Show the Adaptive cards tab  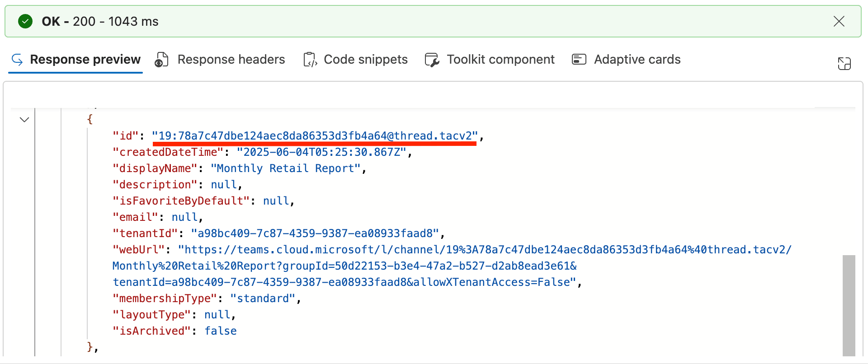(x=626, y=60)
